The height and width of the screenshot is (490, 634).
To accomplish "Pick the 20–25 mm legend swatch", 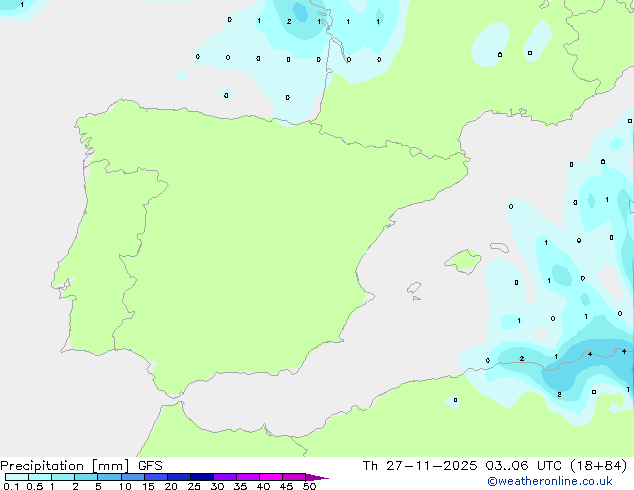I will [179, 477].
